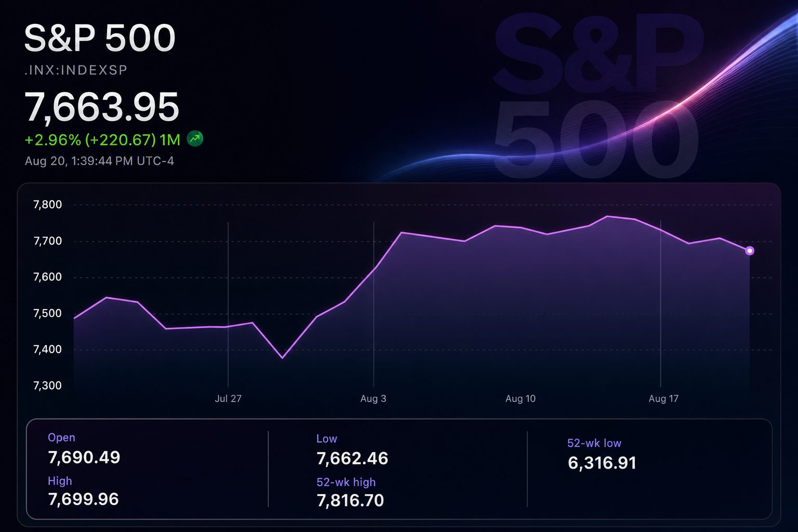The height and width of the screenshot is (532, 798).
Task: Click the 7,800 y-axis label
Action: [47, 205]
